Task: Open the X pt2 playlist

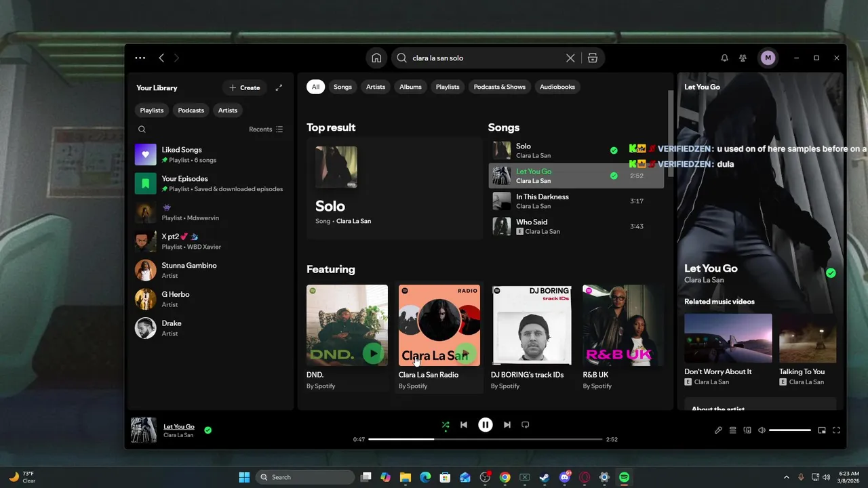Action: [211, 241]
